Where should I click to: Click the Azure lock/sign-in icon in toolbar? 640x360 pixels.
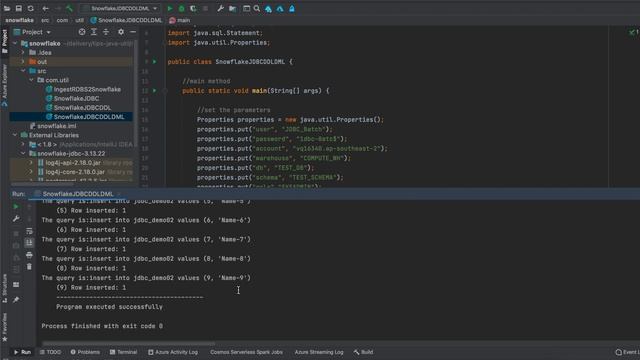292,8
